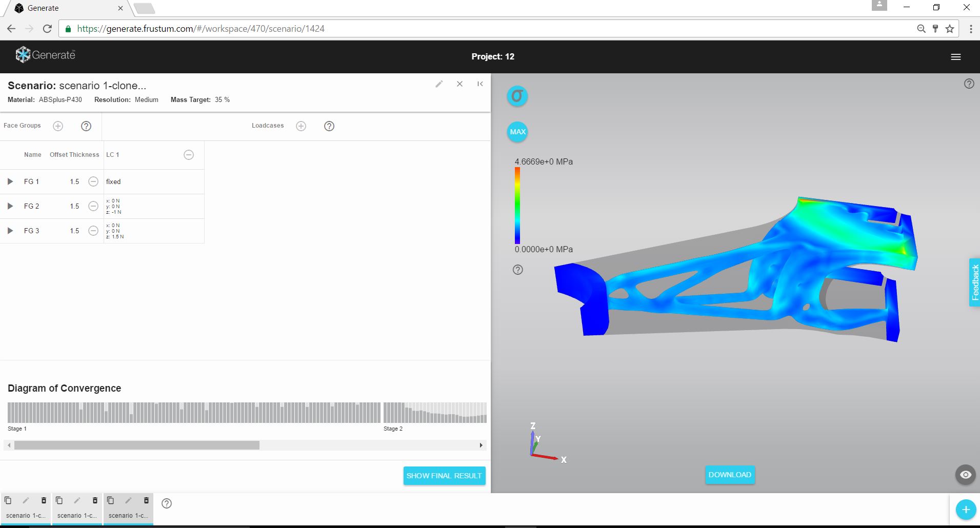Add a new scenario with plus button
980x528 pixels.
click(966, 510)
